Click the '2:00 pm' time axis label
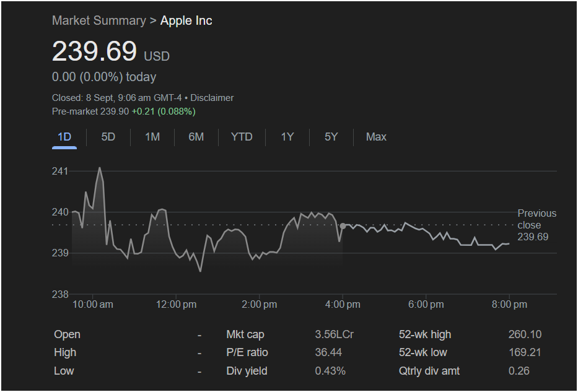578x392 pixels. pos(260,305)
